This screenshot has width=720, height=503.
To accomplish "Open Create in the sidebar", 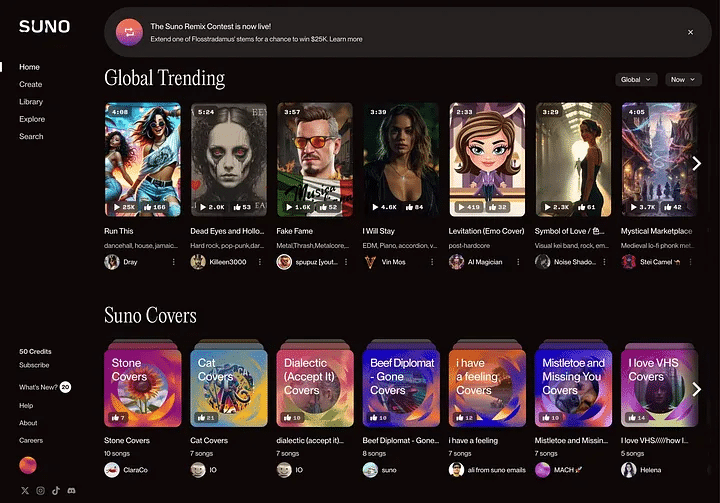I will click(30, 85).
